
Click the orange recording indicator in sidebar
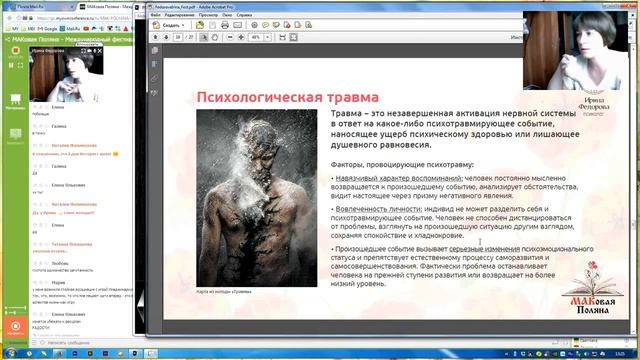coord(16,51)
